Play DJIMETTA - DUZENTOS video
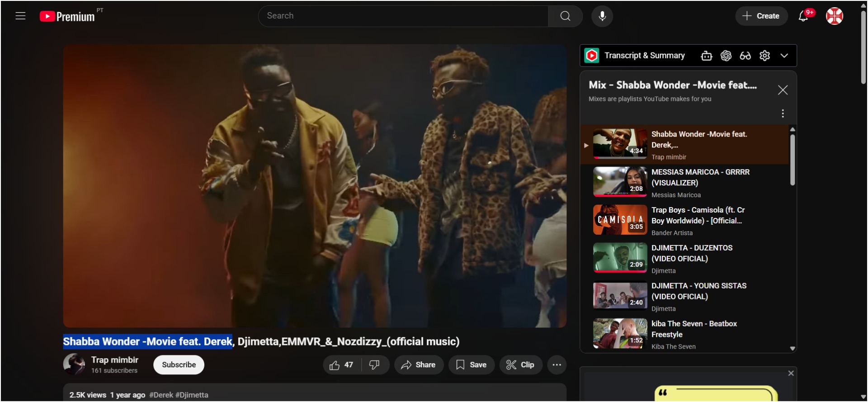This screenshot has height=402, width=868. [x=684, y=259]
